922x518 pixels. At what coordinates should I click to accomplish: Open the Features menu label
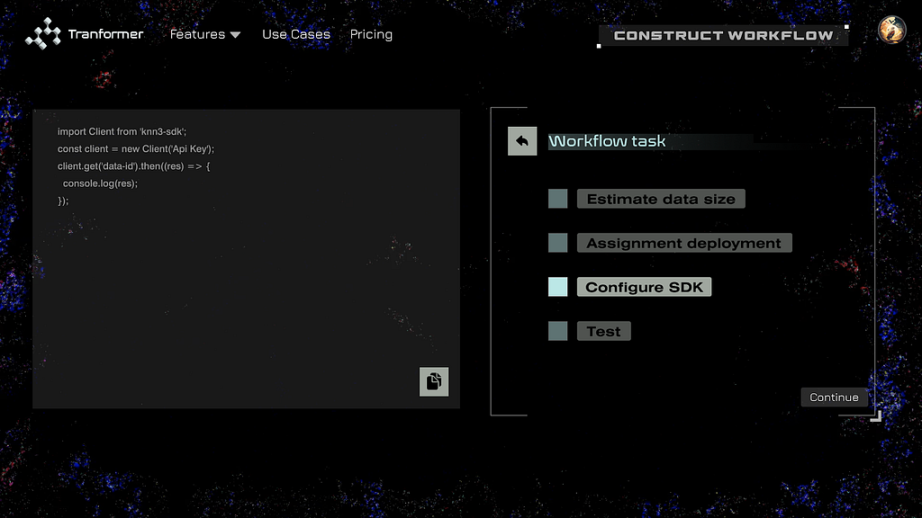tap(198, 34)
